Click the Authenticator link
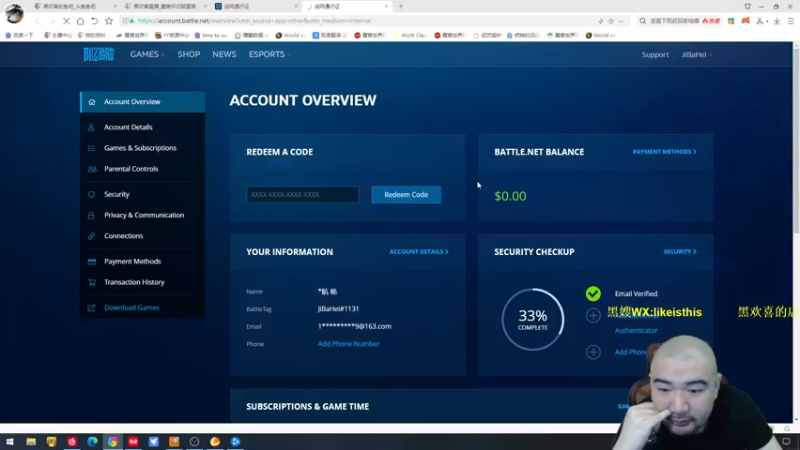This screenshot has width=800, height=450. click(636, 331)
